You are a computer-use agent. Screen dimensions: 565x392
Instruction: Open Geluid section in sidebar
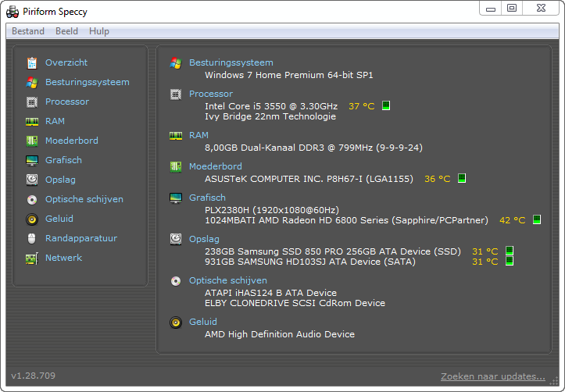[59, 219]
